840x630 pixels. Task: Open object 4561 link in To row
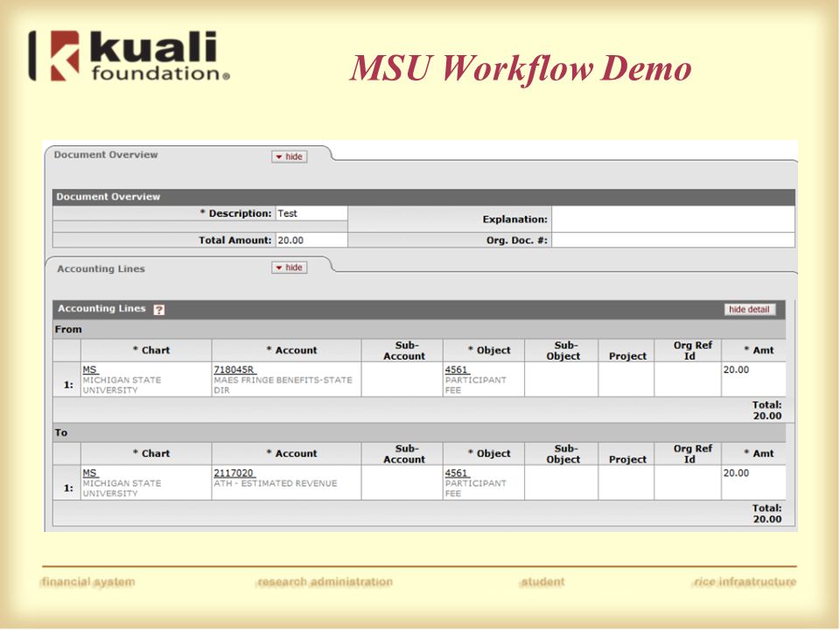pos(457,473)
